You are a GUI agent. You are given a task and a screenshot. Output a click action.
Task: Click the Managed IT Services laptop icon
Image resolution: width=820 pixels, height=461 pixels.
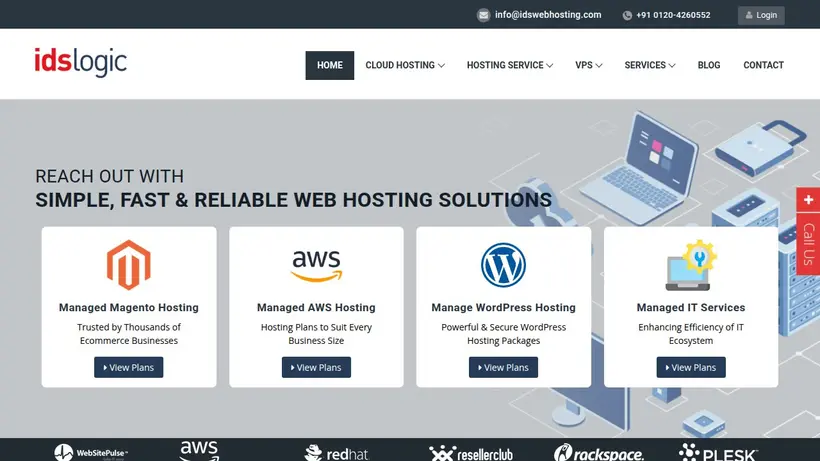point(691,265)
